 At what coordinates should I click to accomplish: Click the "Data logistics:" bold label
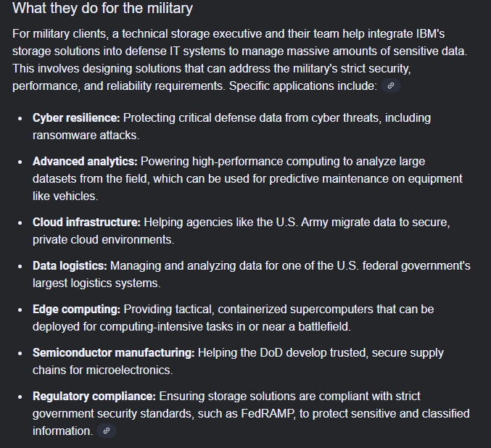(70, 265)
